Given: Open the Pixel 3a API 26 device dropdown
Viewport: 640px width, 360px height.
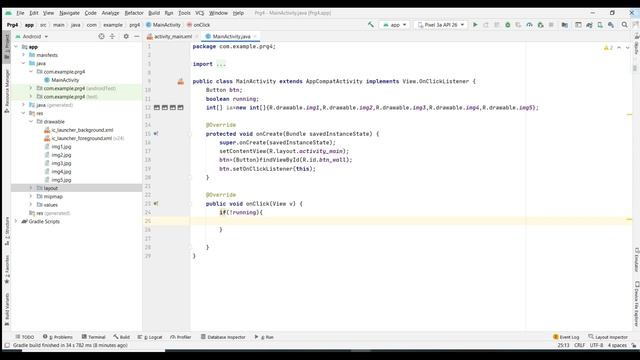Looking at the screenshot, I should pos(441,25).
